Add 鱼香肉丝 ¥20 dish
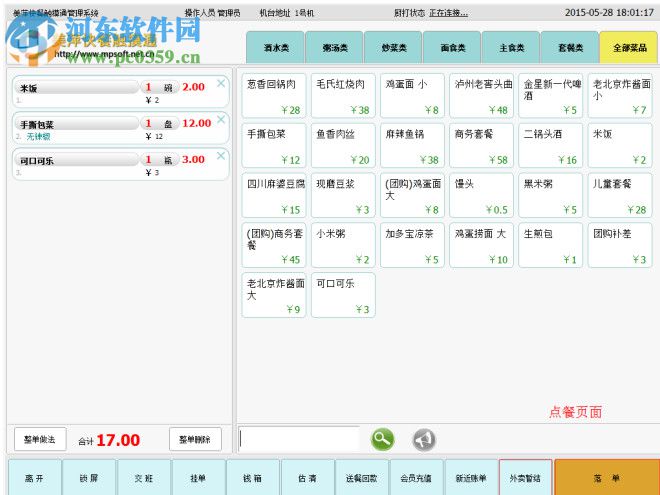Viewport: 660px width, 495px height. (343, 146)
